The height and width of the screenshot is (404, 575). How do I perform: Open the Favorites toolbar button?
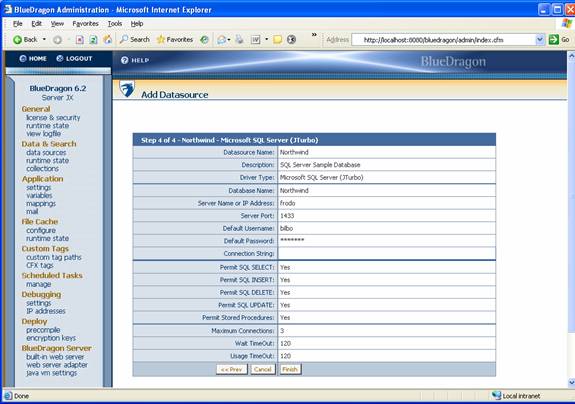[175, 40]
